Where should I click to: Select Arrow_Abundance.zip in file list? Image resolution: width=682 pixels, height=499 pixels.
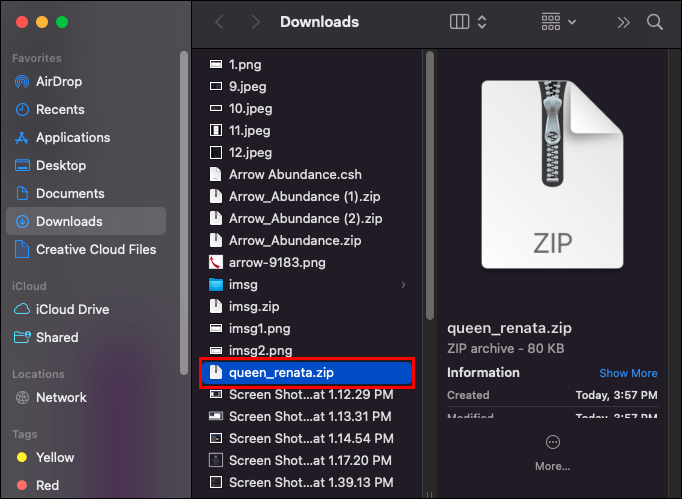[x=295, y=241]
